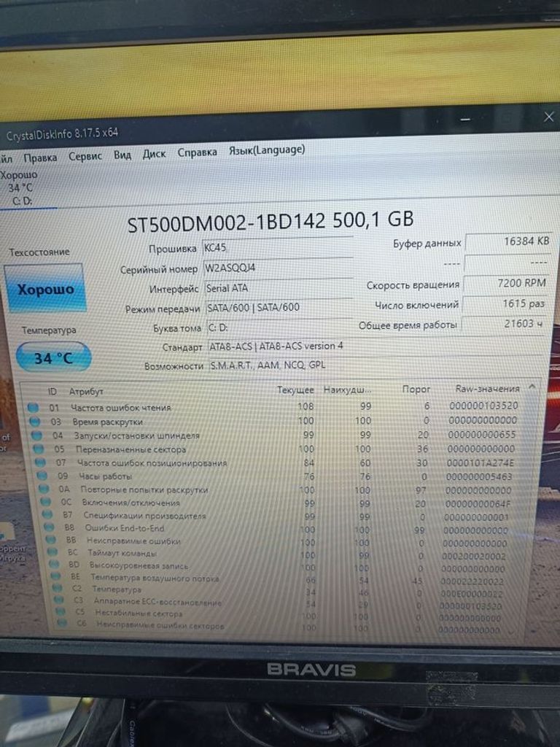This screenshot has width=560, height=747.
Task: Click the status circle for Часы работы
Action: pyautogui.click(x=42, y=476)
